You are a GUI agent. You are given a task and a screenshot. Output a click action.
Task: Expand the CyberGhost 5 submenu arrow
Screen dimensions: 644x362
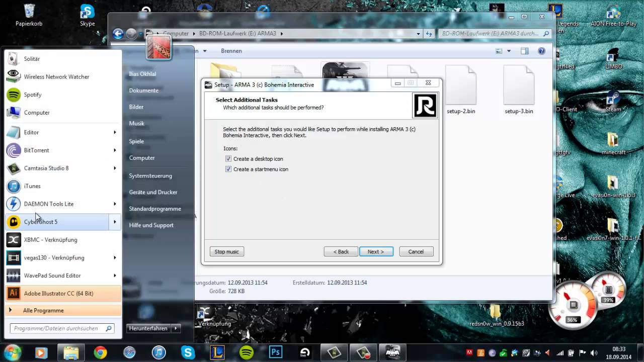(115, 222)
